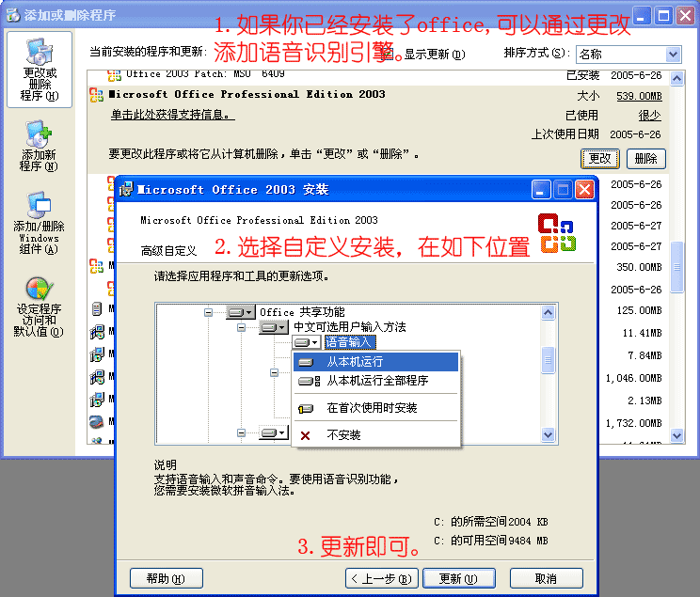The image size is (700, 597).
Task: Collapse the 中文可选用户输入方法 node
Action: pos(241,328)
